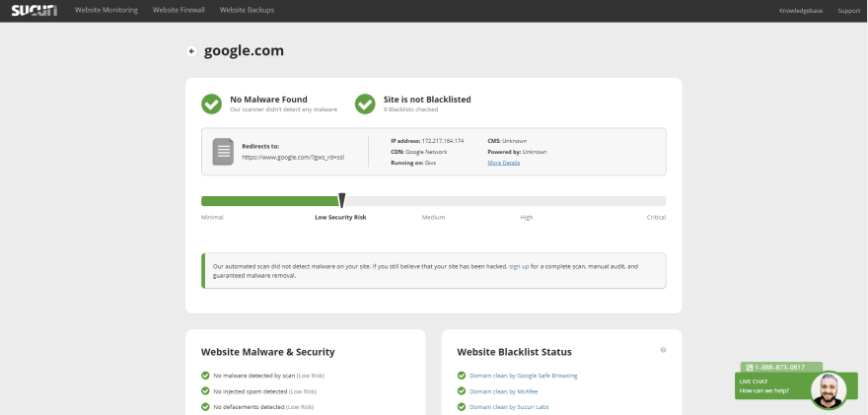Click the check icon for No defacements detected
868x415 pixels.
point(205,407)
